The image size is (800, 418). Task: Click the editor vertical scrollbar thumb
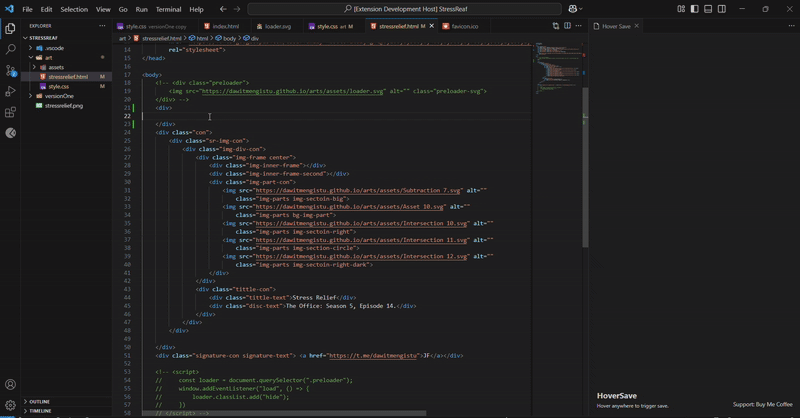click(585, 167)
